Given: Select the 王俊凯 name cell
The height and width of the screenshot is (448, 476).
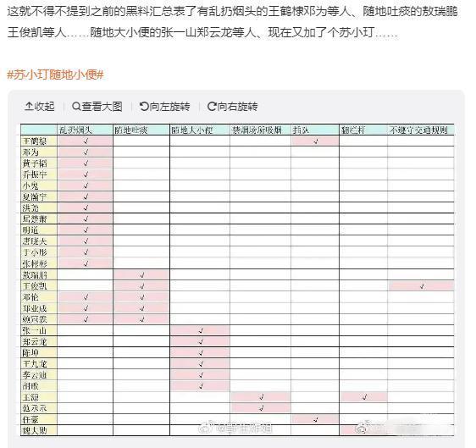Looking at the screenshot, I should 39,286.
